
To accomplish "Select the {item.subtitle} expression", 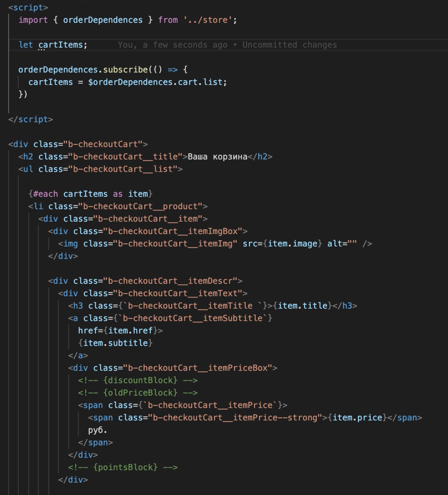I will pos(115,343).
